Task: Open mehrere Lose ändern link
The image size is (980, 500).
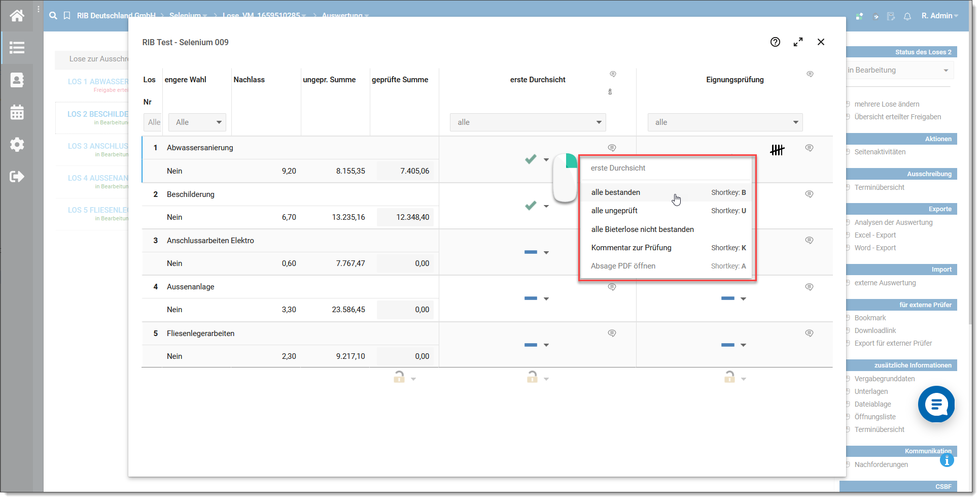Action: coord(887,104)
